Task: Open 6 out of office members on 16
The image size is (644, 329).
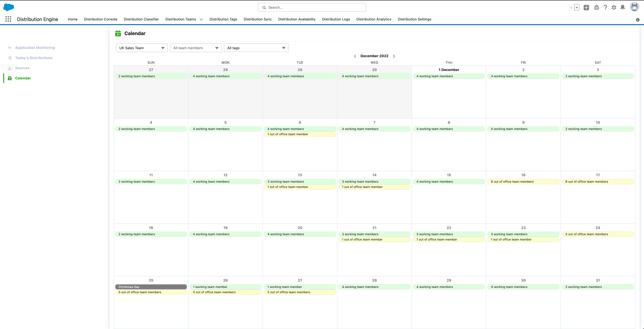Action: point(523,182)
